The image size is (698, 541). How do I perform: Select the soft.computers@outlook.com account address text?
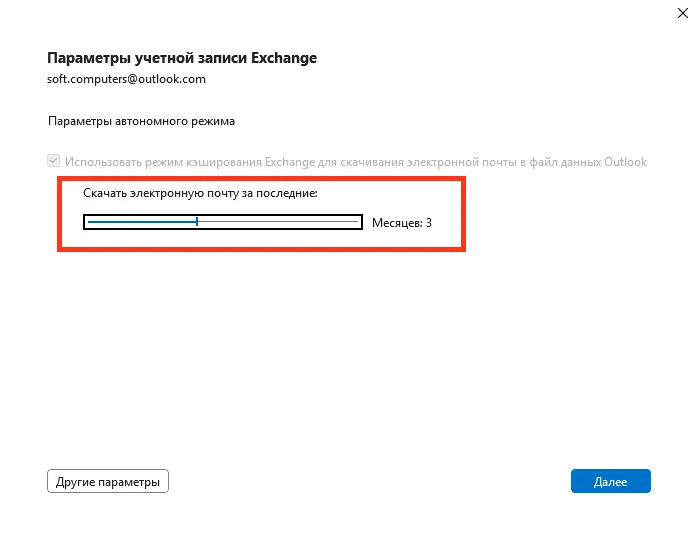click(126, 79)
